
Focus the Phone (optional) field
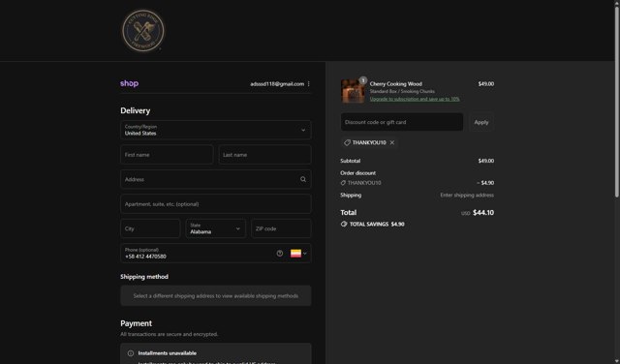(215, 254)
